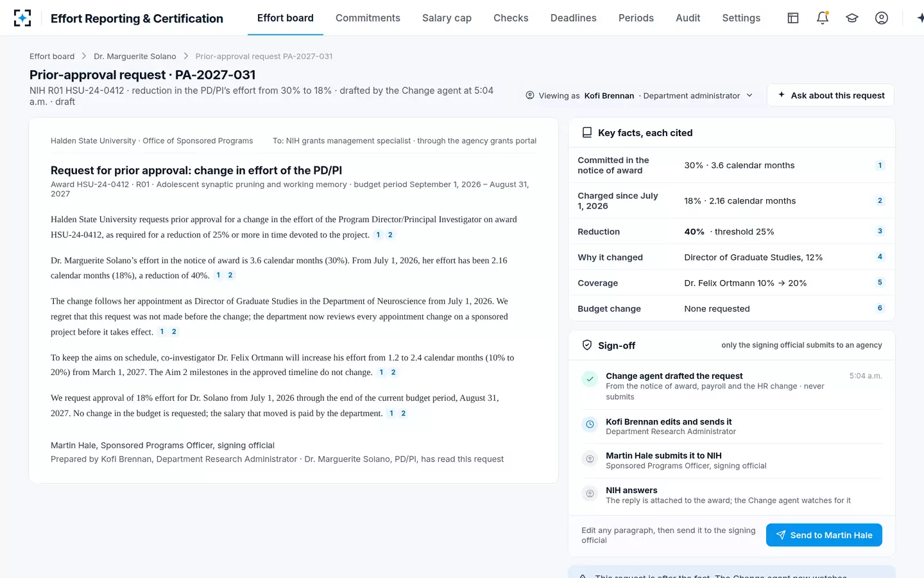Click the graduation cap icon

tap(852, 18)
